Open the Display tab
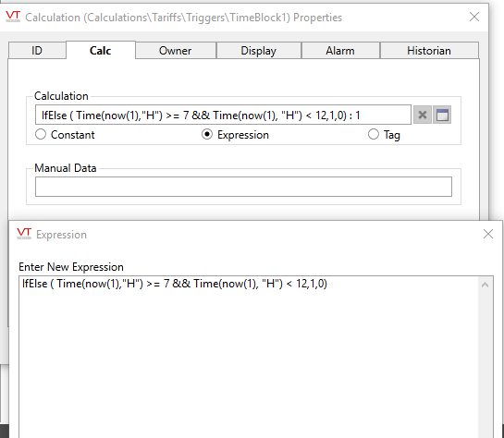Image resolution: width=504 pixels, height=438 pixels. 259,51
